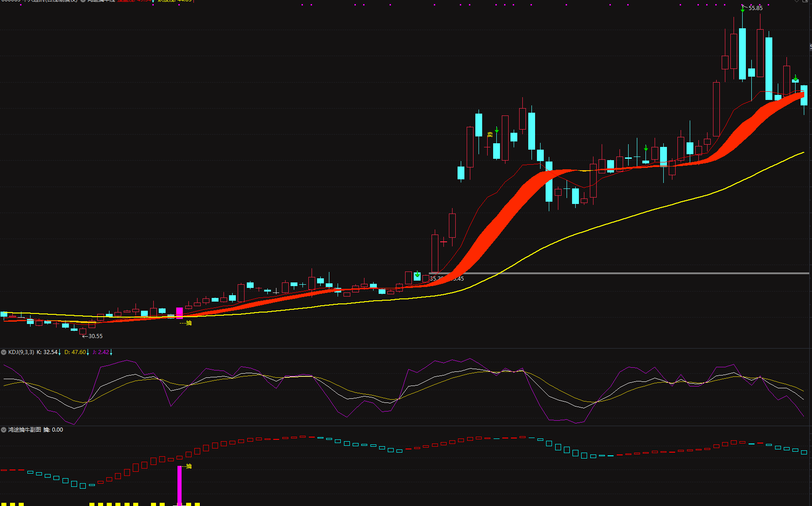Click the 30.55 lowest price label

tap(95, 336)
